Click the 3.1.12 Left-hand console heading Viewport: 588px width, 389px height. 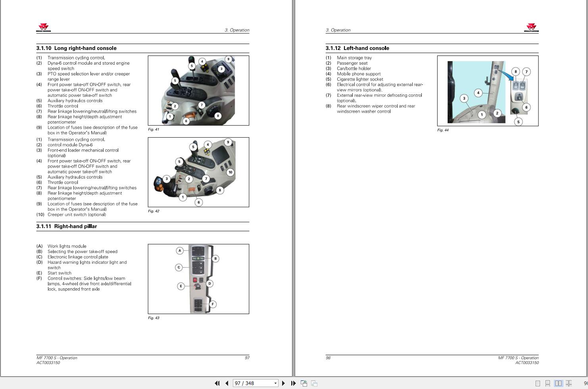coord(357,48)
